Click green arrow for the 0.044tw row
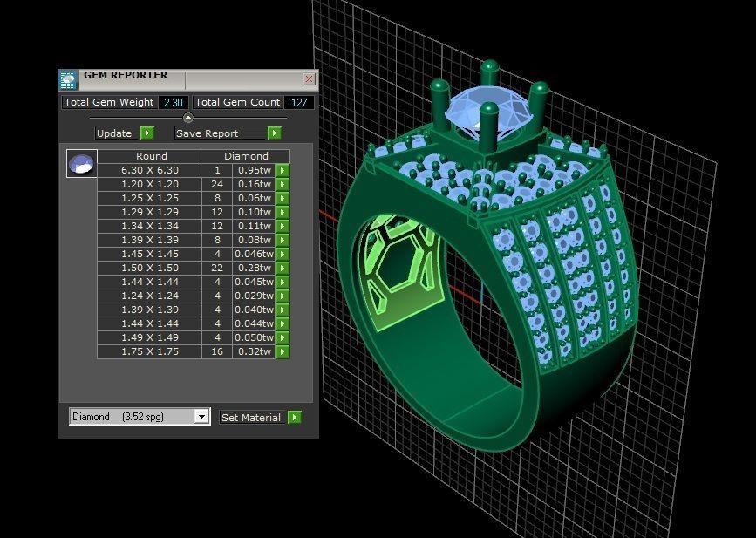 coord(283,324)
